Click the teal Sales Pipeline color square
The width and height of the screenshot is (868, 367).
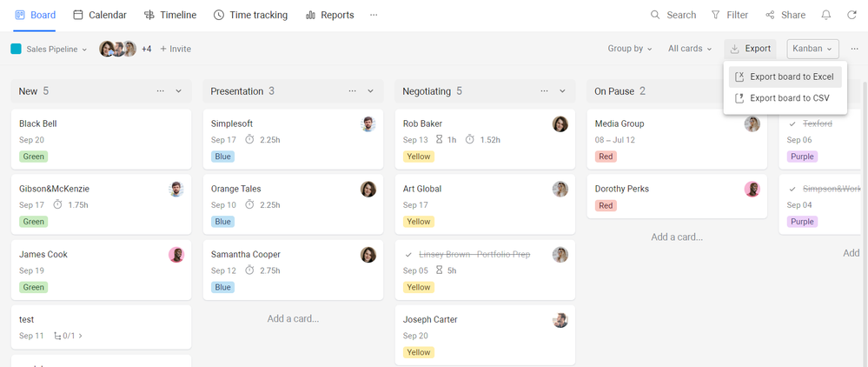[16, 49]
